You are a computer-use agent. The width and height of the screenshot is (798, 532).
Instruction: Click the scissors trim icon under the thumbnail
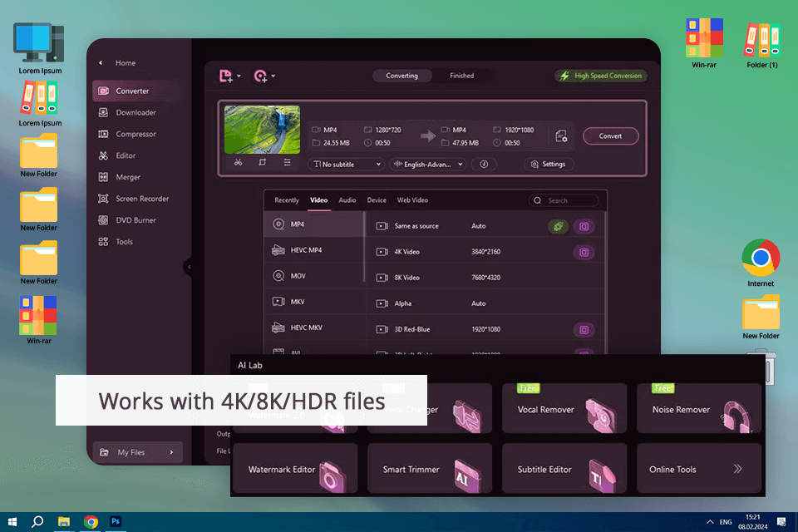tap(238, 162)
